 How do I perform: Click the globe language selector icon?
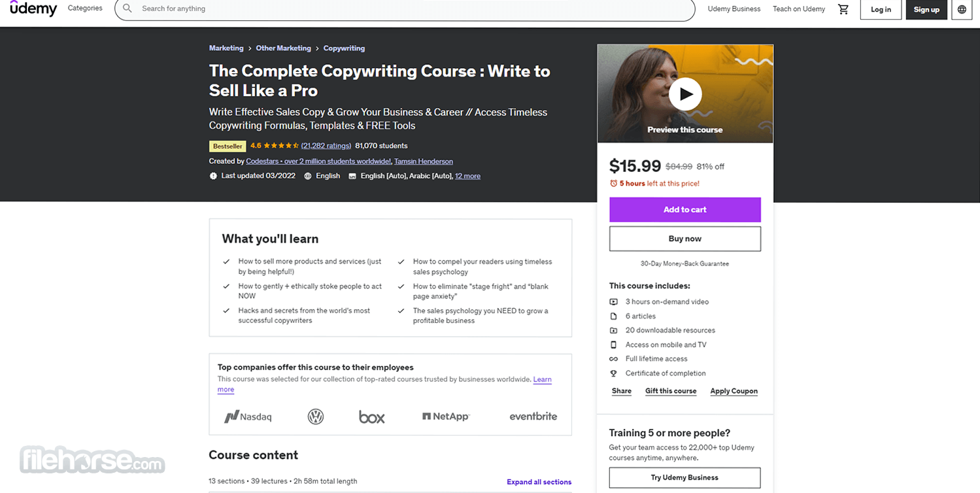[x=962, y=9]
